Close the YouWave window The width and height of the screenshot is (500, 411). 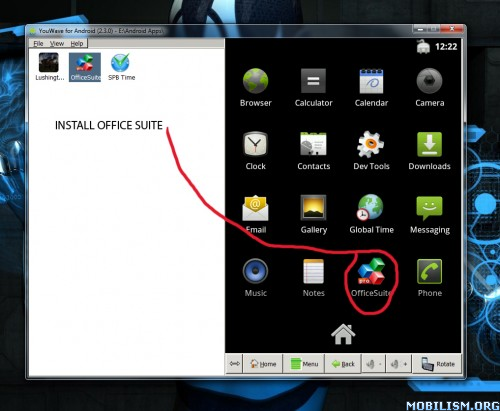pos(452,30)
